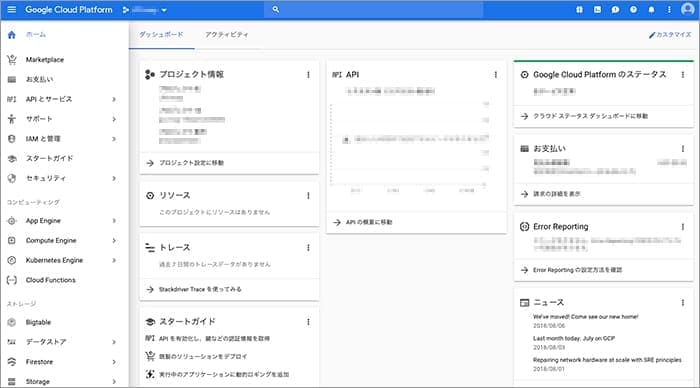The width and height of the screenshot is (700, 388).
Task: Click プロジェクト設定に移動 link
Action: pos(192,163)
